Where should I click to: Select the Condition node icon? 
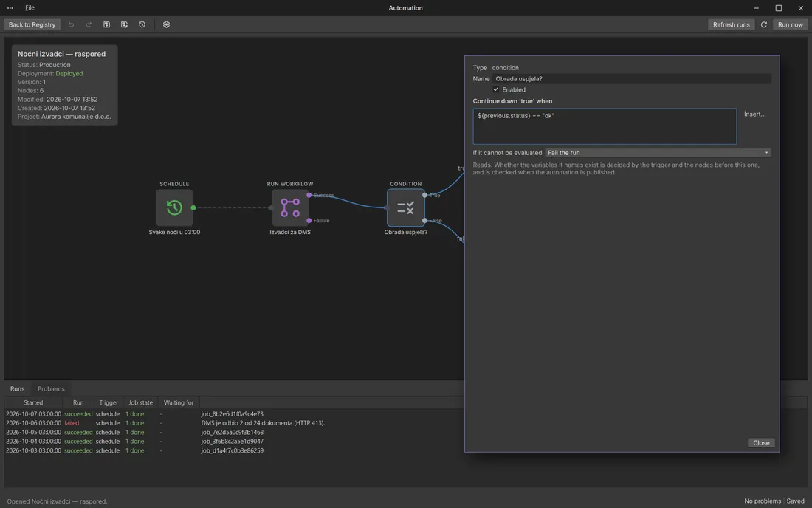405,207
